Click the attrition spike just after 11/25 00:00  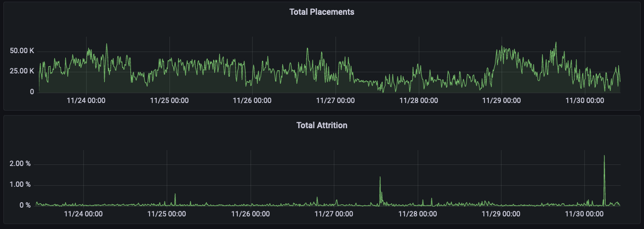(175, 199)
